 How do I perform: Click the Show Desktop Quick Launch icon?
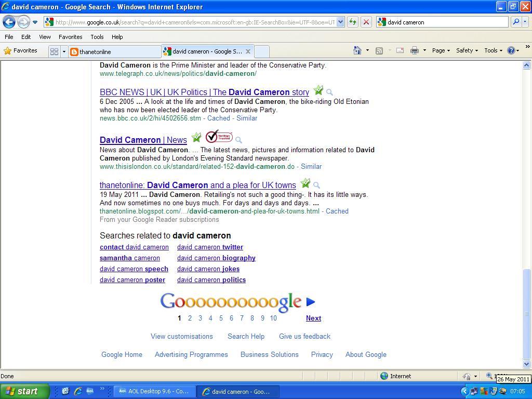point(65,391)
